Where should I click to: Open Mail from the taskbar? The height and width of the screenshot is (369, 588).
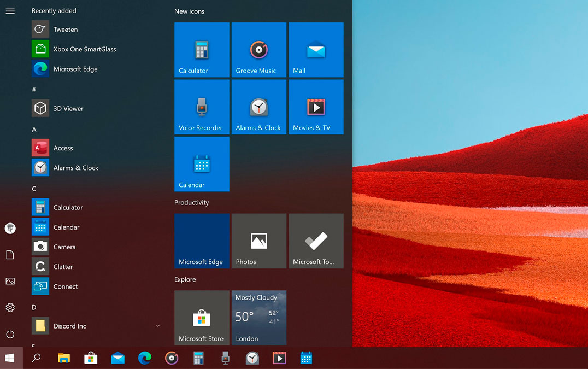(117, 358)
